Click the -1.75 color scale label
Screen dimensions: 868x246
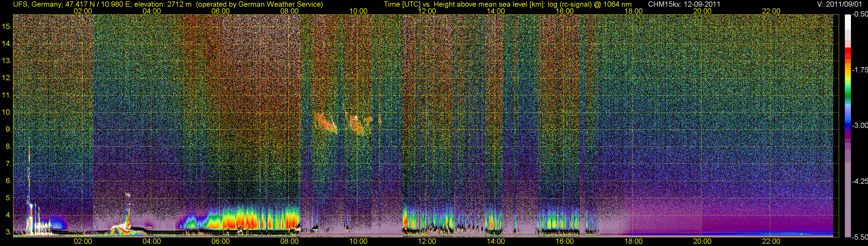[x=860, y=70]
